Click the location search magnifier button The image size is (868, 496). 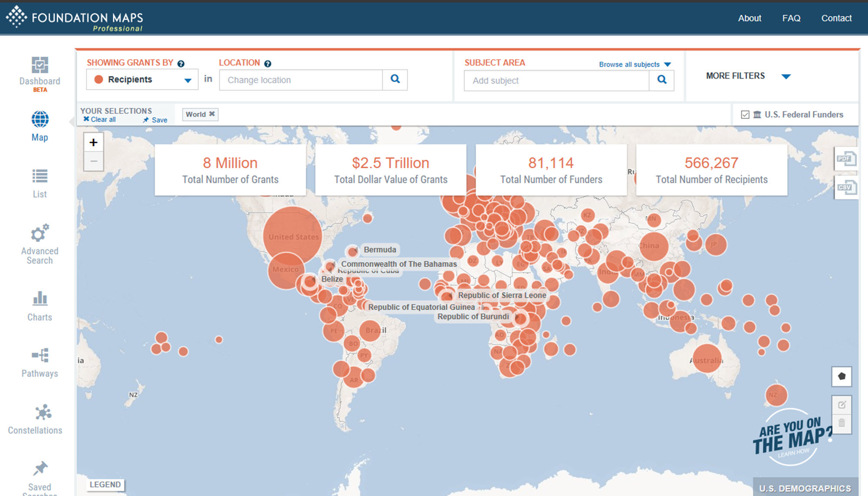pos(395,79)
